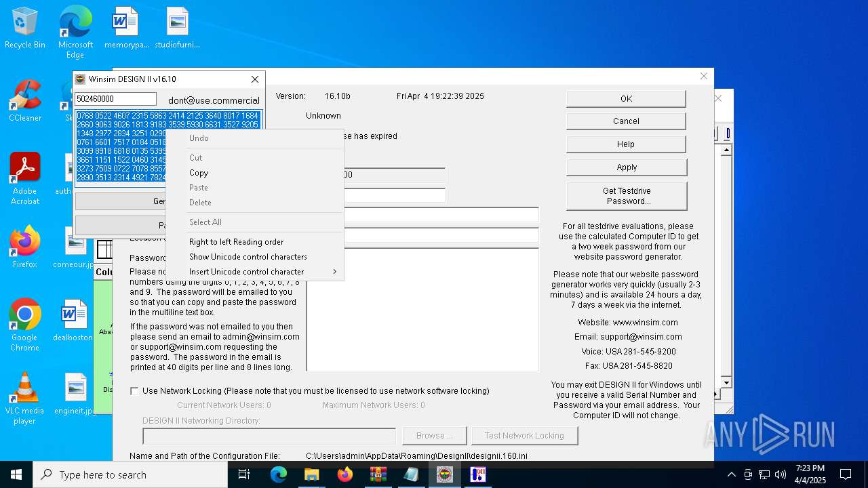Open Windows Start menu
868x488 pixels.
(x=16, y=474)
